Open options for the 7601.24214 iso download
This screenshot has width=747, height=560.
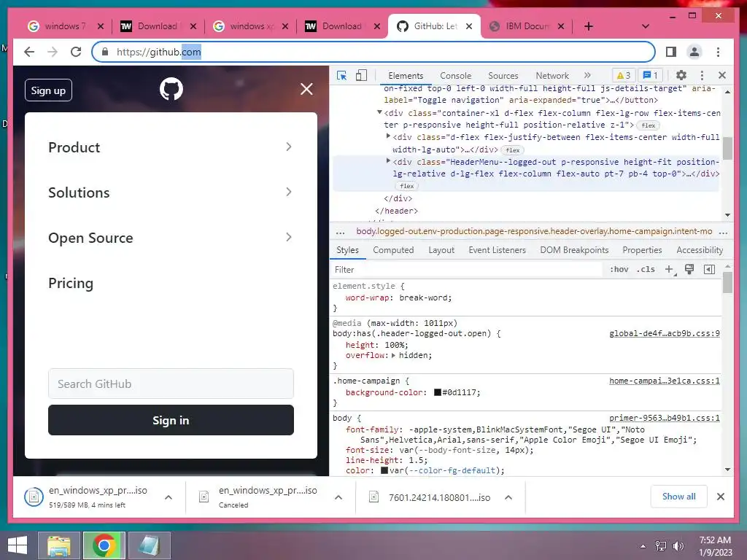(x=508, y=497)
